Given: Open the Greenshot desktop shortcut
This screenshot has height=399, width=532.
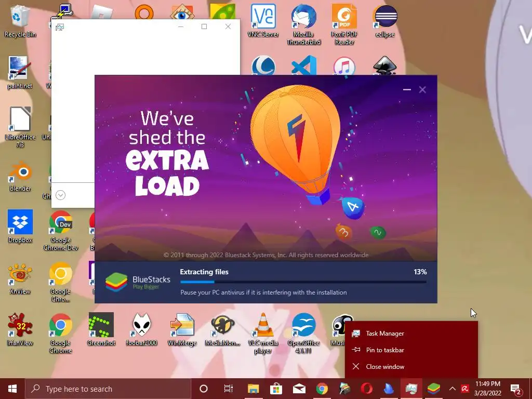Looking at the screenshot, I should pos(101,330).
